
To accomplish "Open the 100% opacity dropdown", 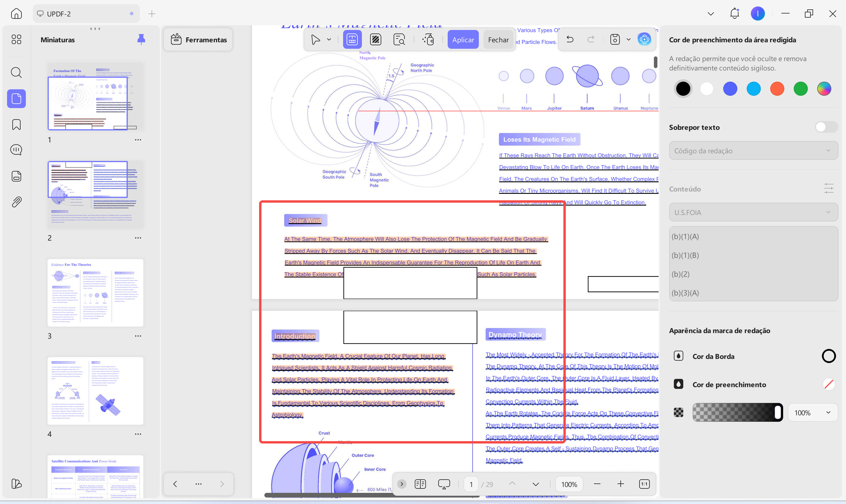I will click(813, 413).
